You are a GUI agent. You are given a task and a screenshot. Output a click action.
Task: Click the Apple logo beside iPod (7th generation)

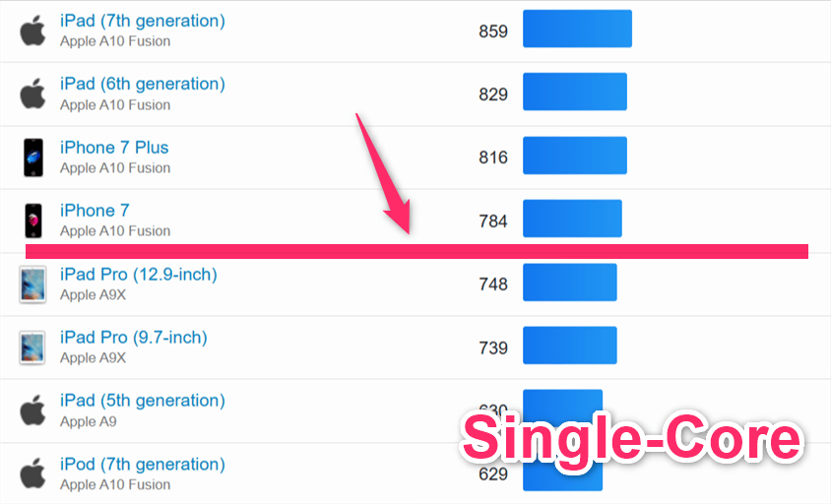tap(32, 473)
